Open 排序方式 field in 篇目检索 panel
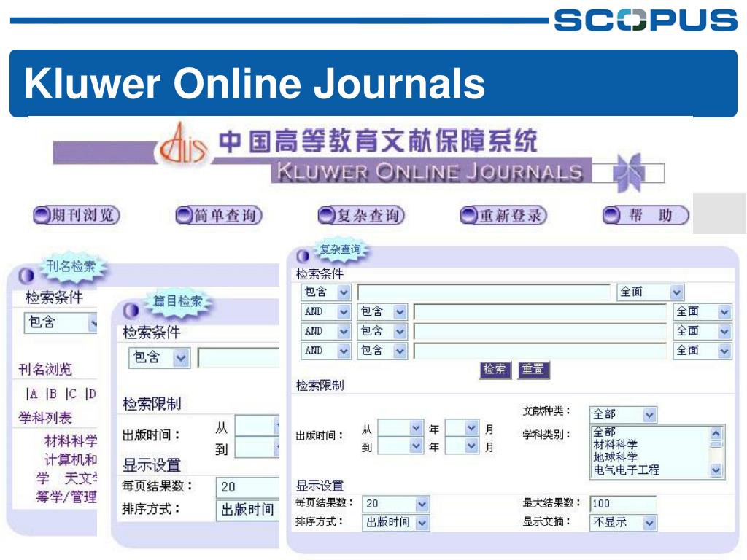The height and width of the screenshot is (560, 747). click(248, 510)
